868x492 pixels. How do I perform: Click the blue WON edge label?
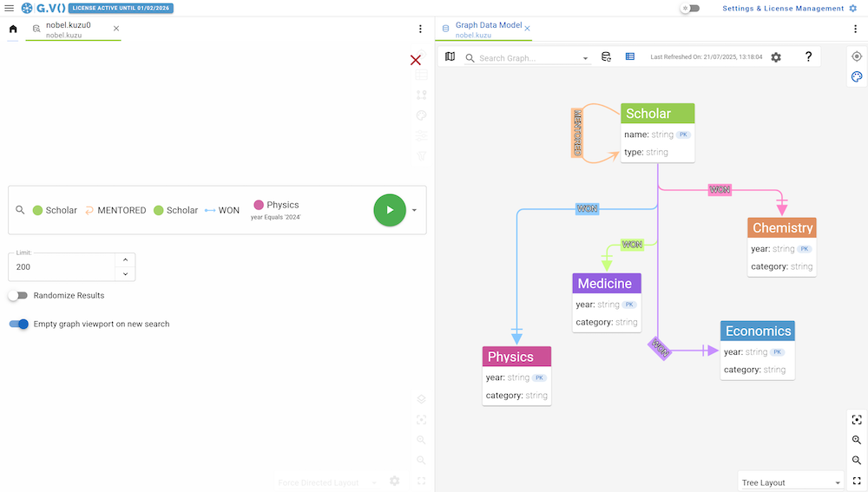587,208
